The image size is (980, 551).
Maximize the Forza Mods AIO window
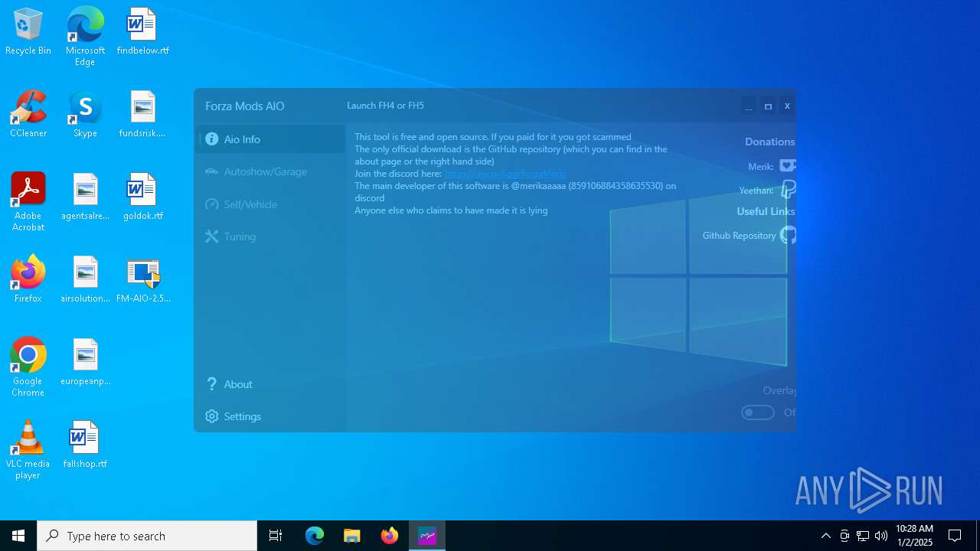768,106
